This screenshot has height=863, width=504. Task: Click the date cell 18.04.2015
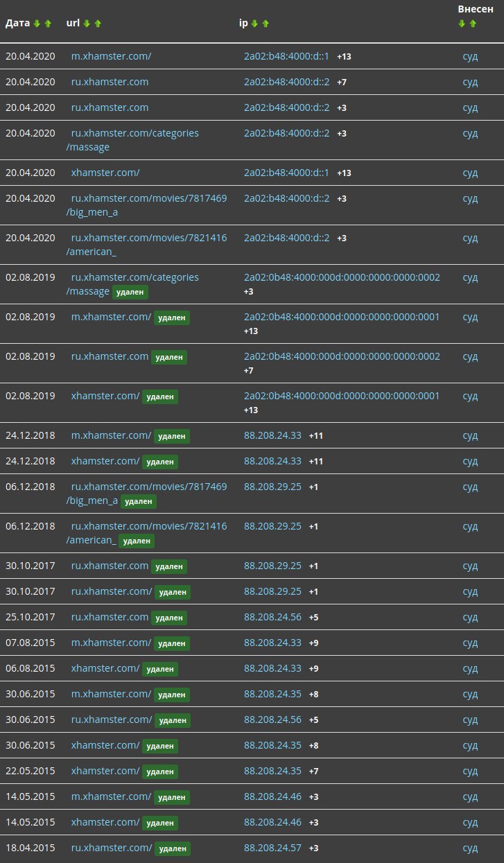point(31,848)
